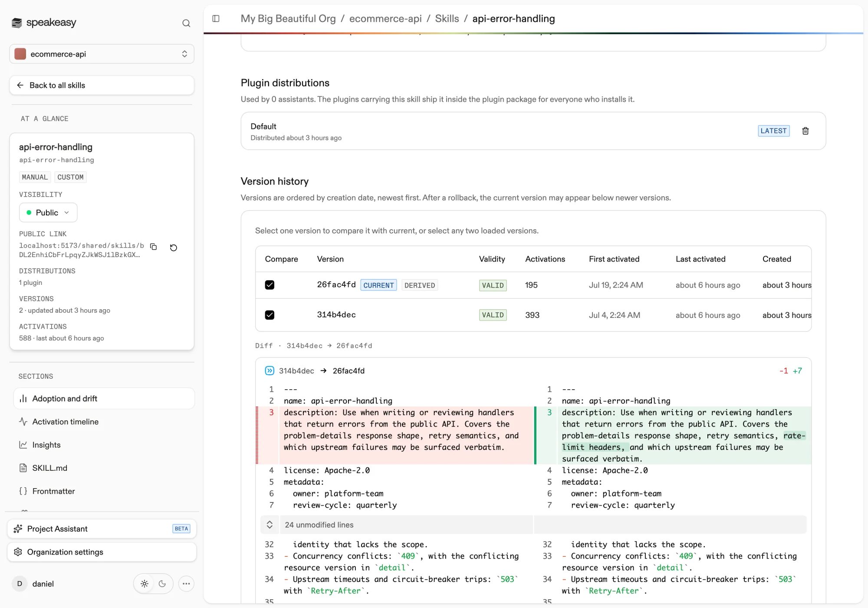The image size is (868, 608).
Task: Switch to light theme
Action: point(145,584)
